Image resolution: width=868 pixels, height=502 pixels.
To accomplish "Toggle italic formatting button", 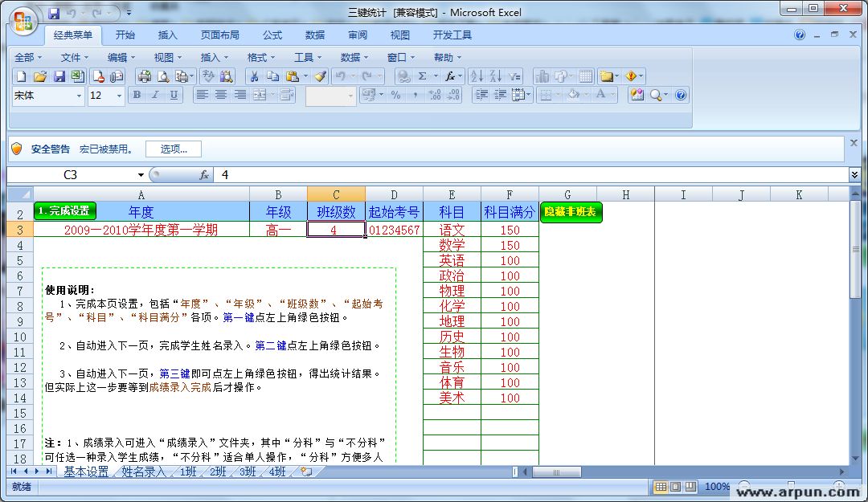I will (155, 95).
